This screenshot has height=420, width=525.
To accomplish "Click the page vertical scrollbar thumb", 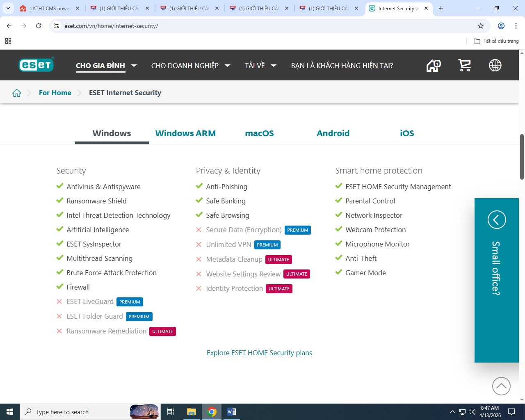I will [522, 157].
